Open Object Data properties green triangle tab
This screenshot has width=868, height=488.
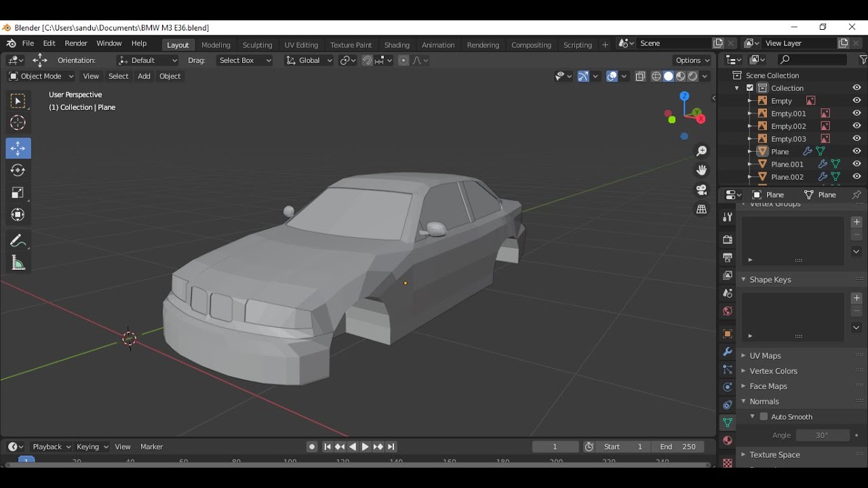tap(727, 423)
